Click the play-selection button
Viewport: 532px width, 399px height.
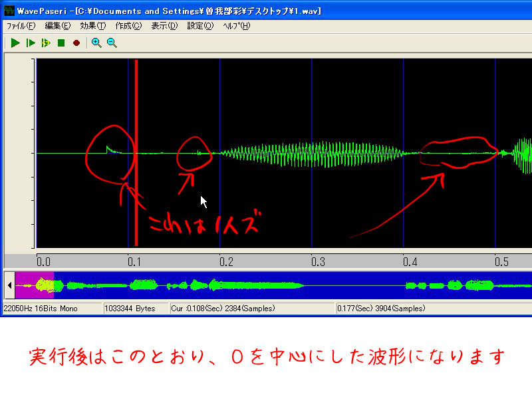(x=46, y=43)
